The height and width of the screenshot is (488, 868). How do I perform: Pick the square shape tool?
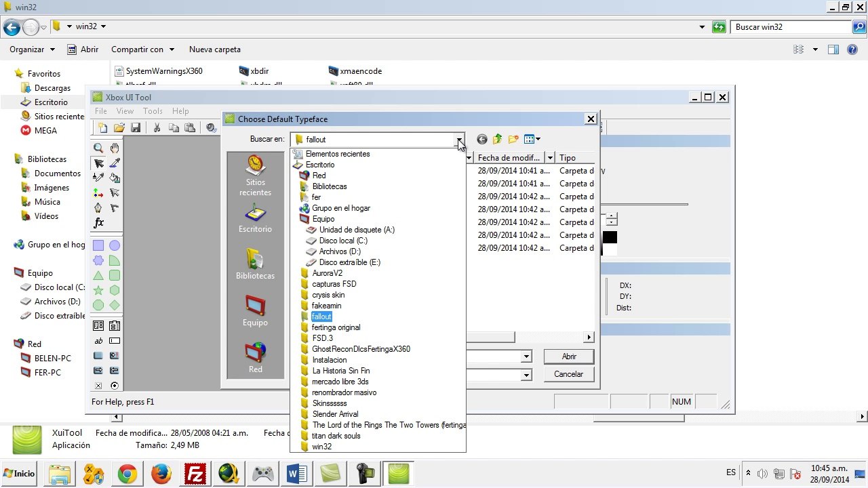pyautogui.click(x=99, y=245)
